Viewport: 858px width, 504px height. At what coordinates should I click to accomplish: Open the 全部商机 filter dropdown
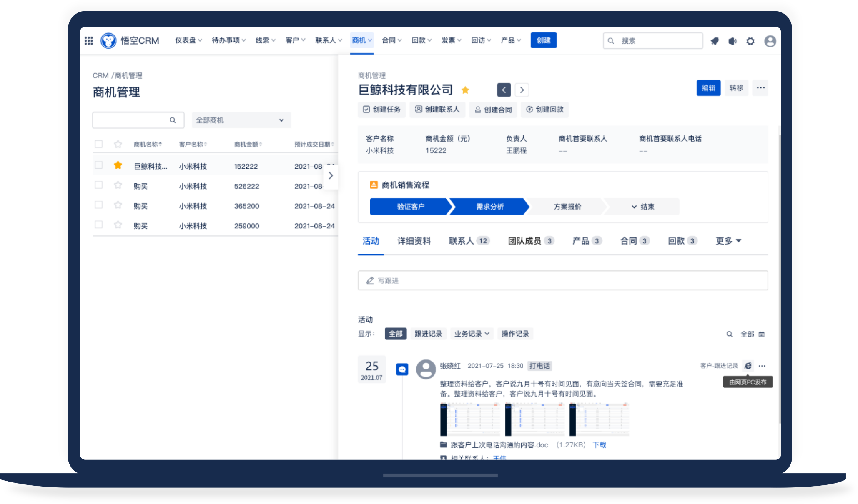pos(241,120)
